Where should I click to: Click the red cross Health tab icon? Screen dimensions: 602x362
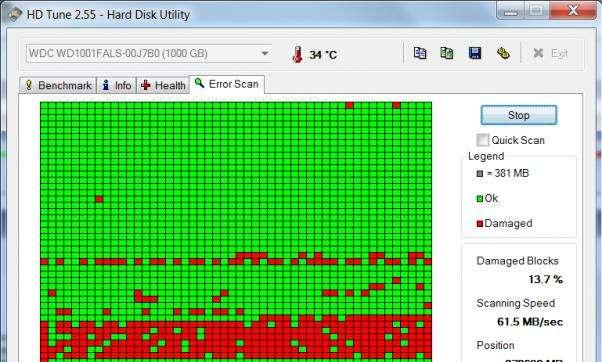pyautogui.click(x=146, y=85)
